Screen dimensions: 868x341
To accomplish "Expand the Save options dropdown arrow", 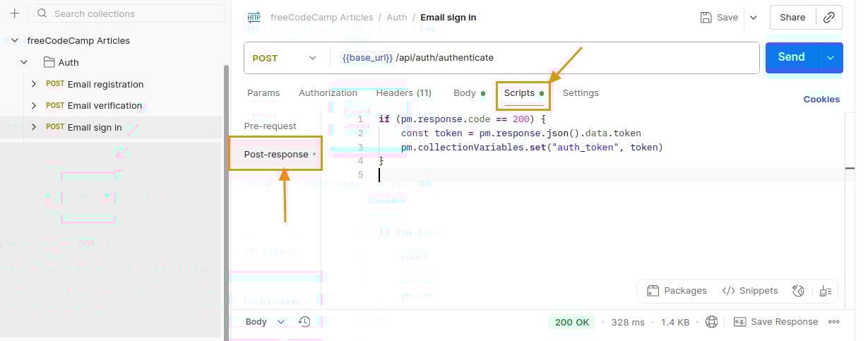I will pos(753,18).
